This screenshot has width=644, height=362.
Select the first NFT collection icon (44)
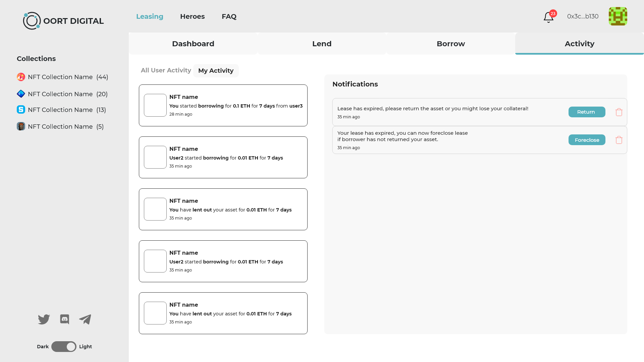(x=21, y=77)
